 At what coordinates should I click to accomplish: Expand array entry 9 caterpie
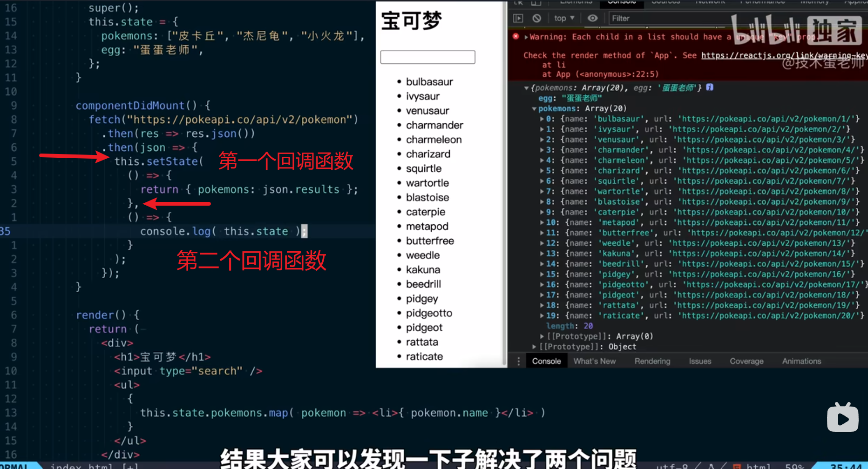(x=542, y=212)
